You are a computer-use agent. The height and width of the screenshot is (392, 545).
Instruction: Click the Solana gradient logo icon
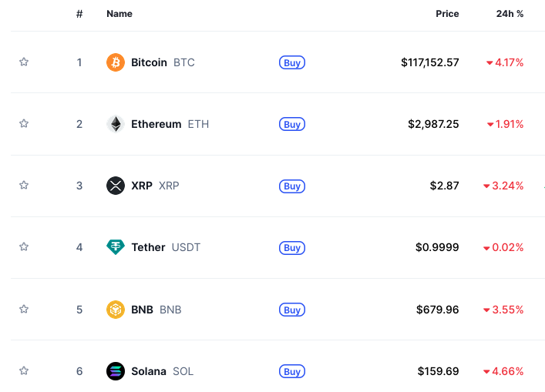point(116,371)
